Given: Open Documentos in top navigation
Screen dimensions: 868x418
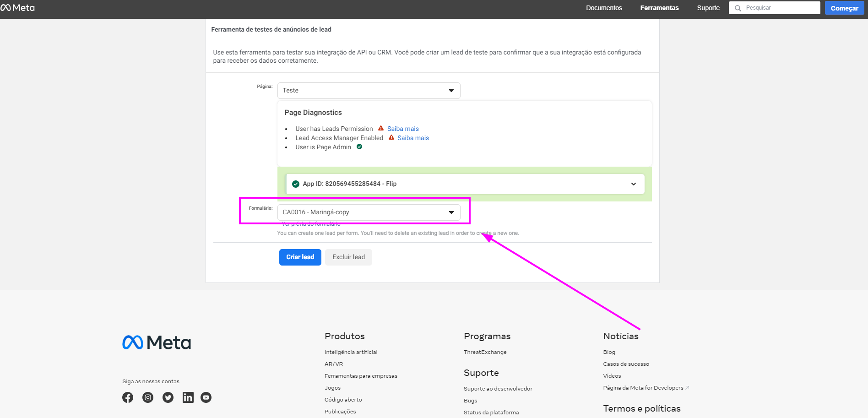Looking at the screenshot, I should tap(604, 8).
